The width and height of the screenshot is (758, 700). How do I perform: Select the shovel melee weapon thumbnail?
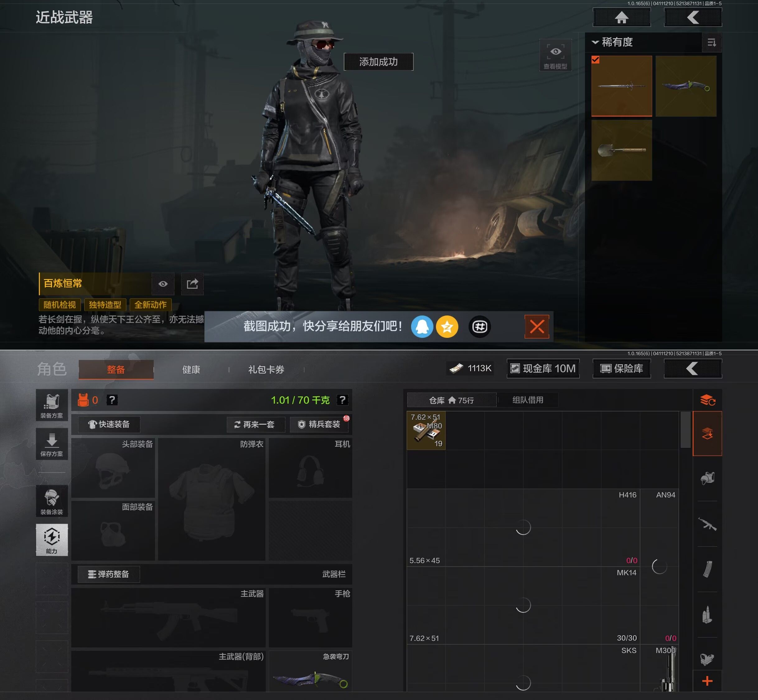coord(621,150)
